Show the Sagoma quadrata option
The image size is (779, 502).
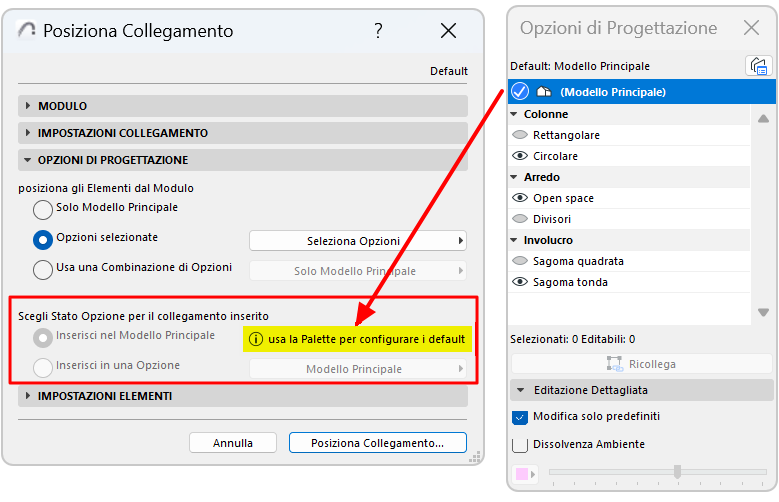point(520,261)
